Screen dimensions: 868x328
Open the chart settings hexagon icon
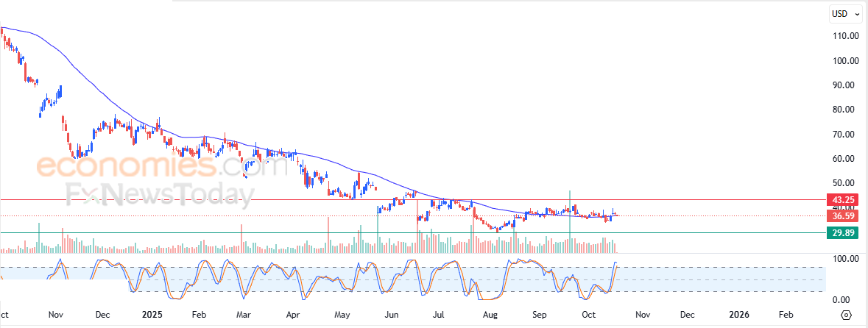click(846, 315)
